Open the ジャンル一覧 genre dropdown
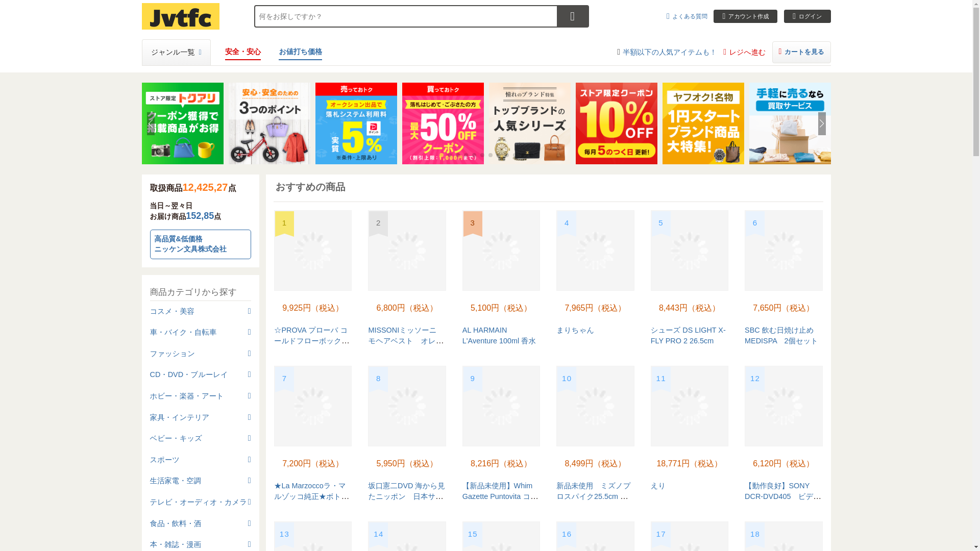 [176, 52]
